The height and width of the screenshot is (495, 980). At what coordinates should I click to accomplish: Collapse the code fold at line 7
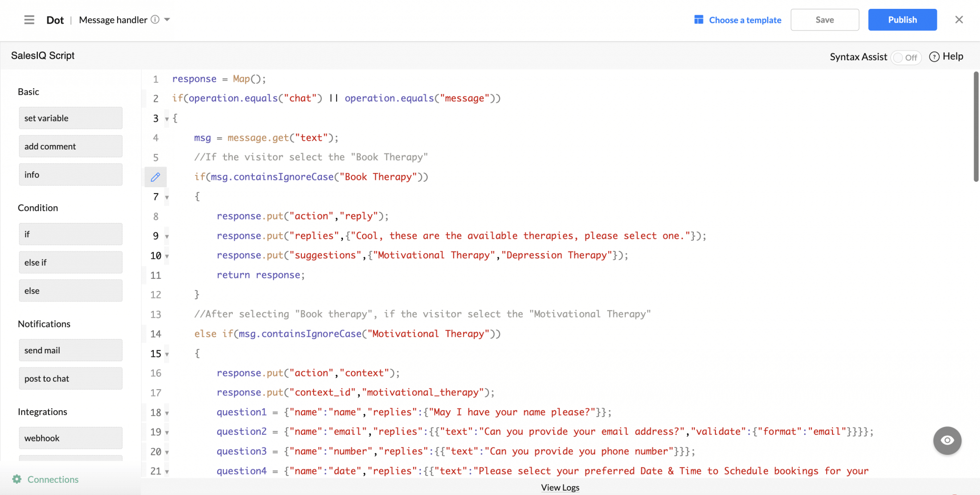point(167,198)
